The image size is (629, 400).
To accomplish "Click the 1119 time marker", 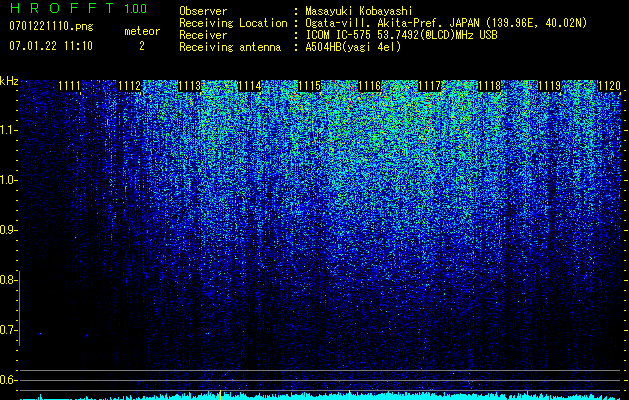I will click(549, 86).
